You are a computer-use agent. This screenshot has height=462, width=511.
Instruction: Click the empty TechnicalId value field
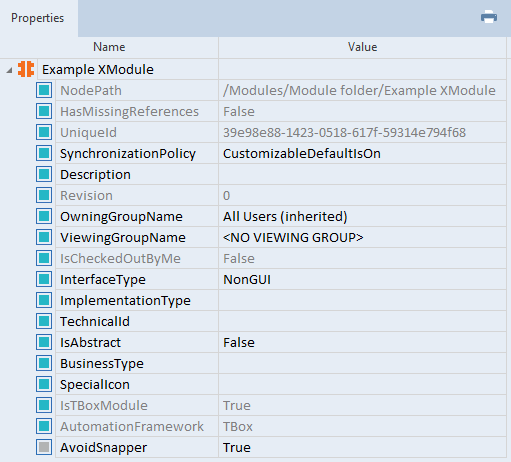[362, 321]
